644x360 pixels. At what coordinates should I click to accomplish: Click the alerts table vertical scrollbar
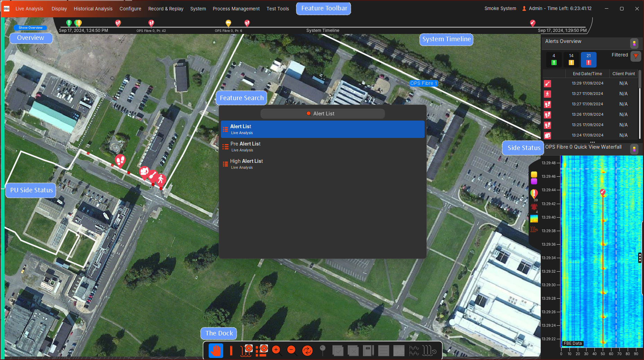tap(640, 80)
